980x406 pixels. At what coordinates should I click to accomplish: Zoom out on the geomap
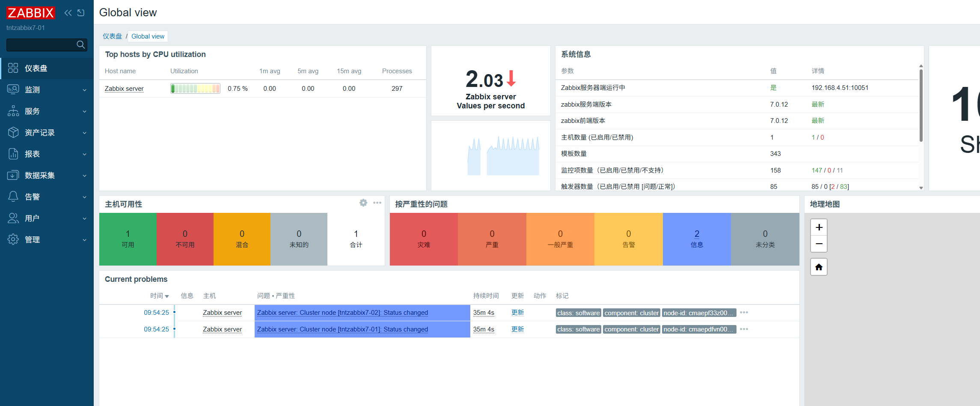[x=819, y=244]
